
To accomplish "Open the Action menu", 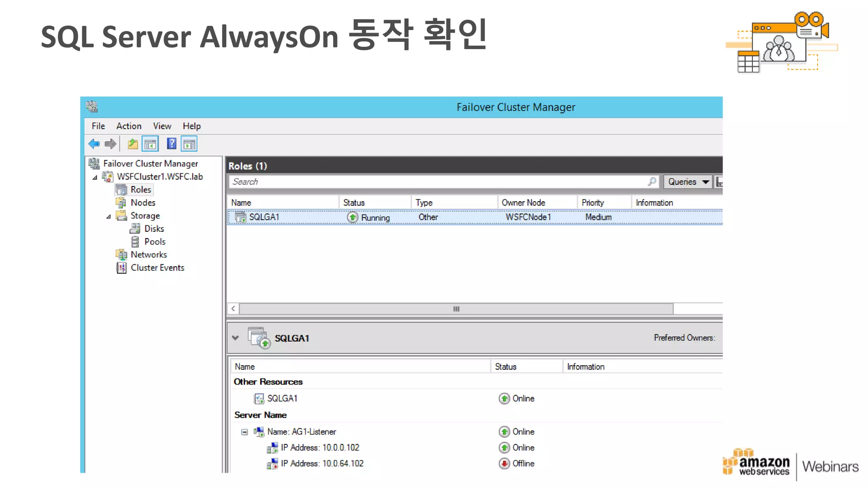I will coord(129,126).
